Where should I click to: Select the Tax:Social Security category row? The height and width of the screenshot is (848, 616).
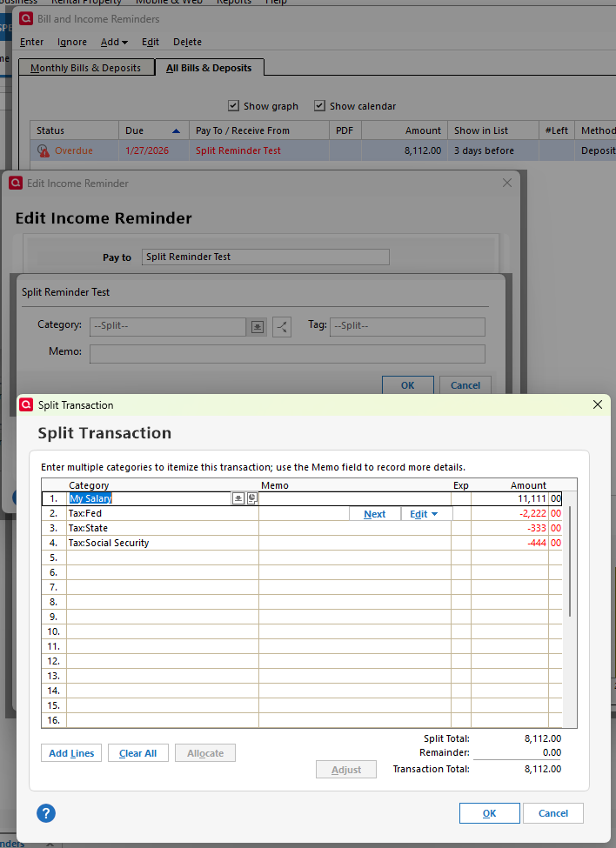tap(162, 543)
